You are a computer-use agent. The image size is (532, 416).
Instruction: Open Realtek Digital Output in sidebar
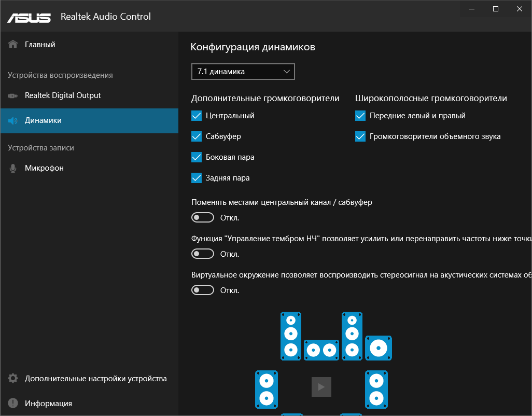[x=63, y=95]
